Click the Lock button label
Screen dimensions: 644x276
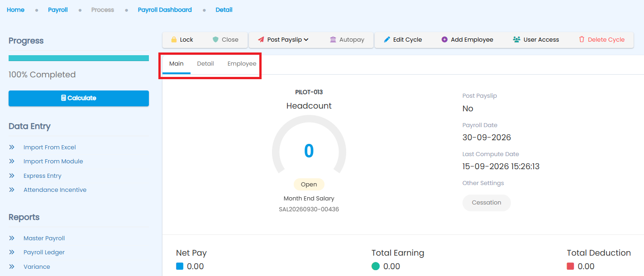click(x=186, y=40)
